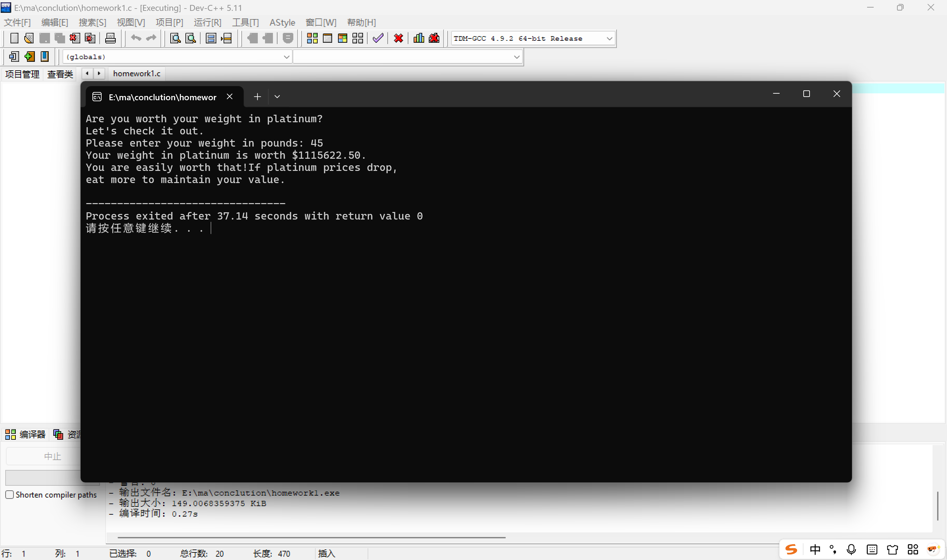The height and width of the screenshot is (560, 947).
Task: Click the New source file icon
Action: click(x=14, y=38)
